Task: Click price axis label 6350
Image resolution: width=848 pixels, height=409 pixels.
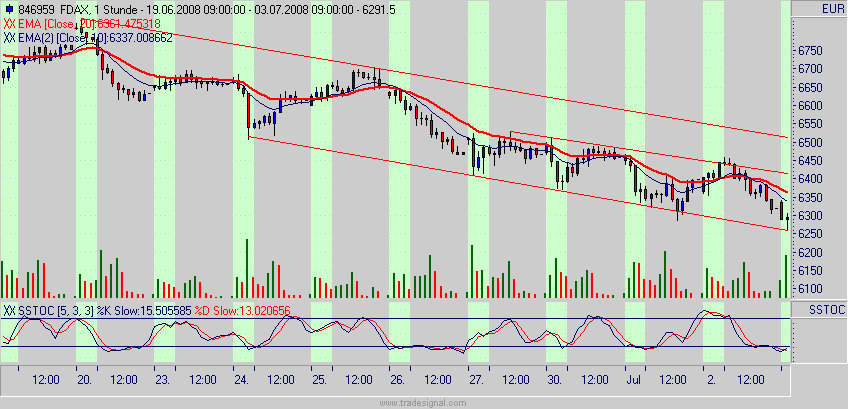Action: (x=810, y=197)
